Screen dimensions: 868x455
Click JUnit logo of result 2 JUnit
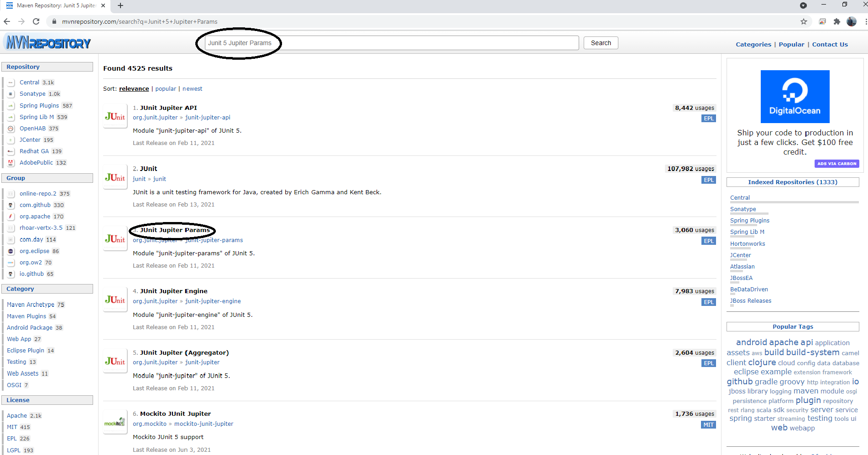click(x=115, y=177)
